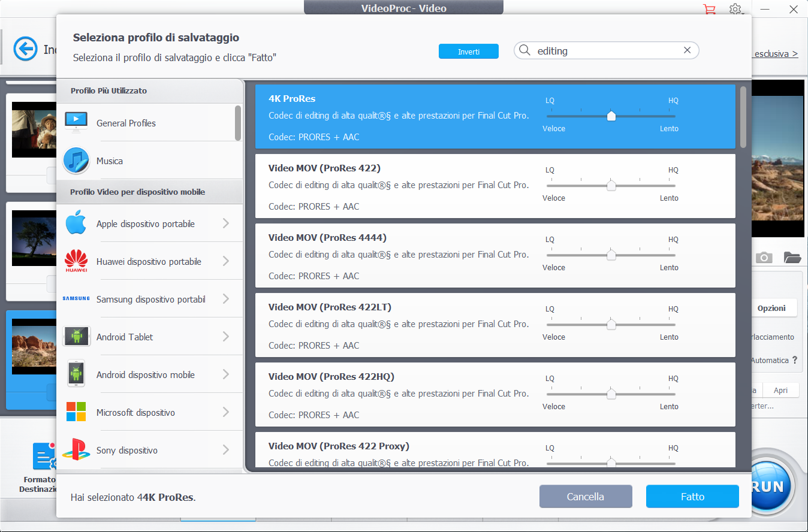808x532 pixels.
Task: Select Samsung dispositivo portabile category
Action: [150, 299]
